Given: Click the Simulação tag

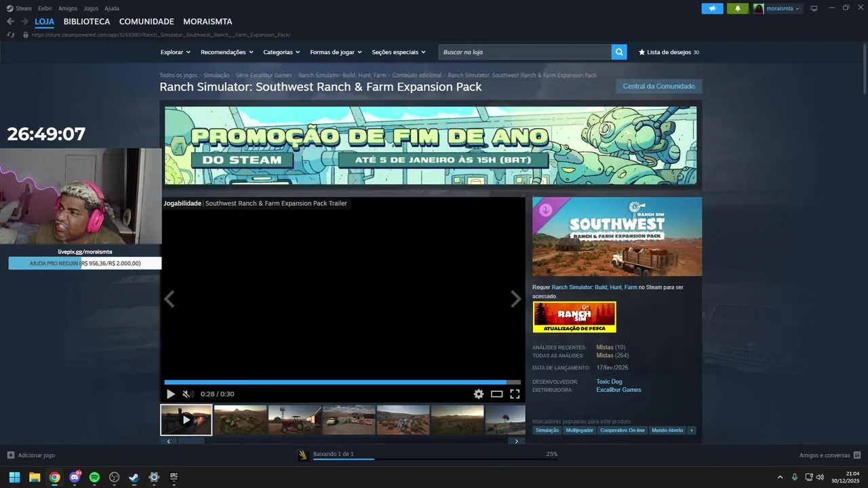Looking at the screenshot, I should 547,430.
